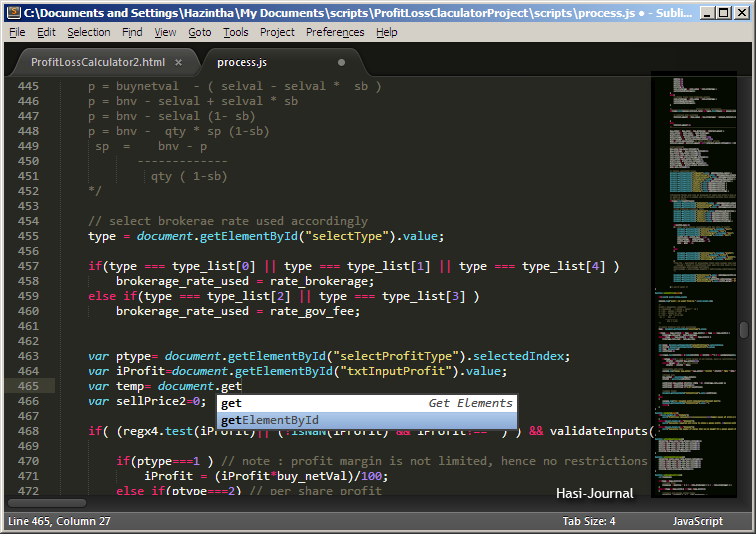The width and height of the screenshot is (756, 534).
Task: Click 'validateInputs' on line 468
Action: [599, 431]
